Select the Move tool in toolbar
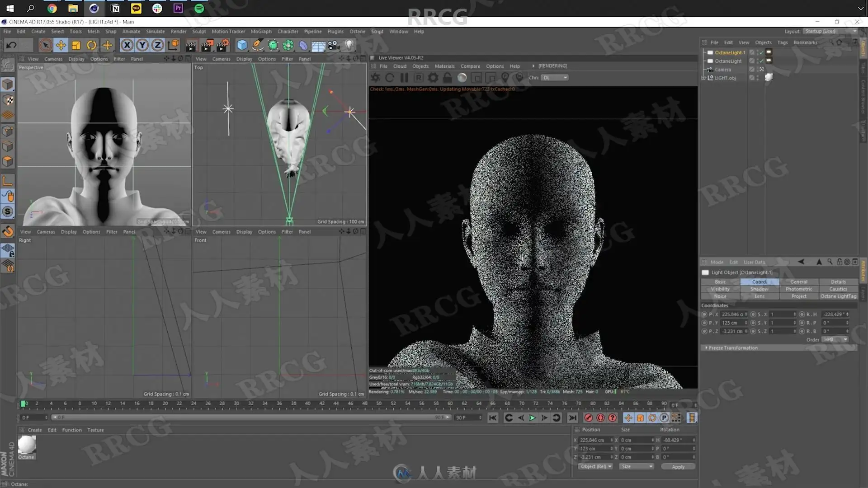Viewport: 868px width, 488px height. tap(61, 45)
